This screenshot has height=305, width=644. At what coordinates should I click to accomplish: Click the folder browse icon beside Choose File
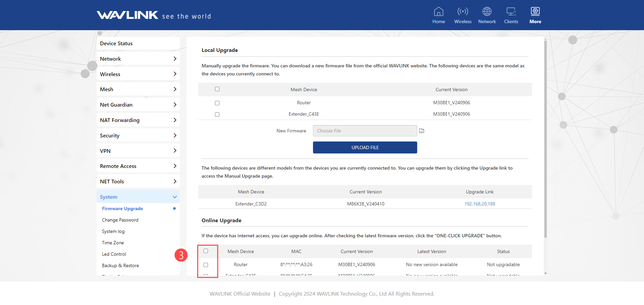click(422, 131)
